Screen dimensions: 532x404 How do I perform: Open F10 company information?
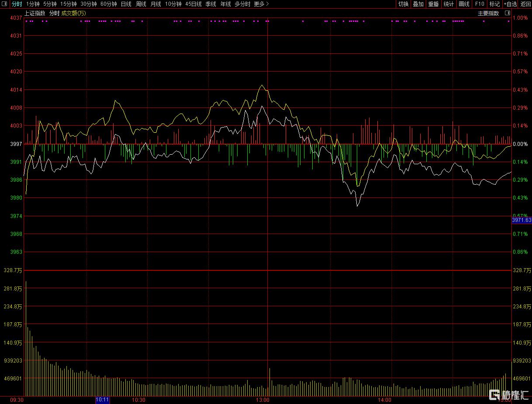(x=480, y=4)
